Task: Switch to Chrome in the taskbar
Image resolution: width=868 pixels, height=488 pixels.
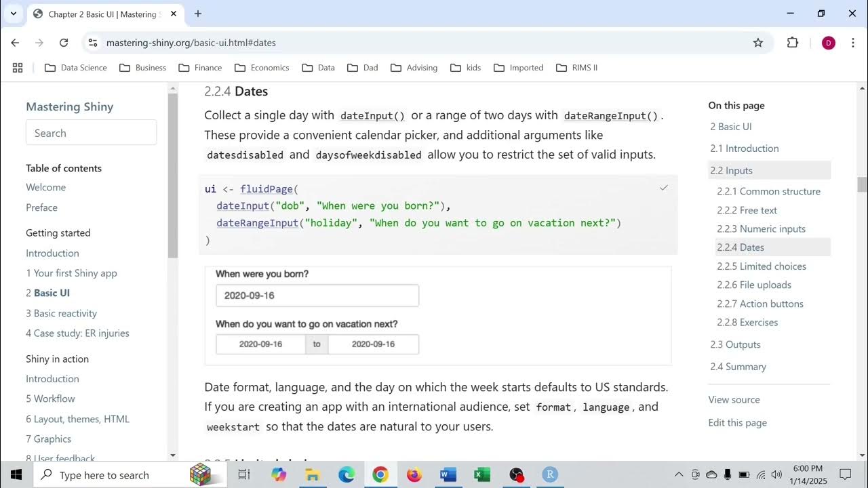Action: (380, 474)
